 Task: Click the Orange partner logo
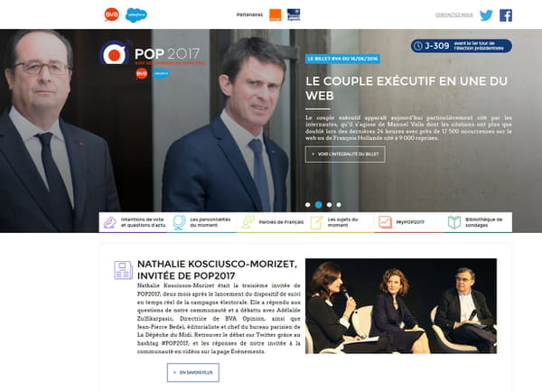pyautogui.click(x=276, y=15)
